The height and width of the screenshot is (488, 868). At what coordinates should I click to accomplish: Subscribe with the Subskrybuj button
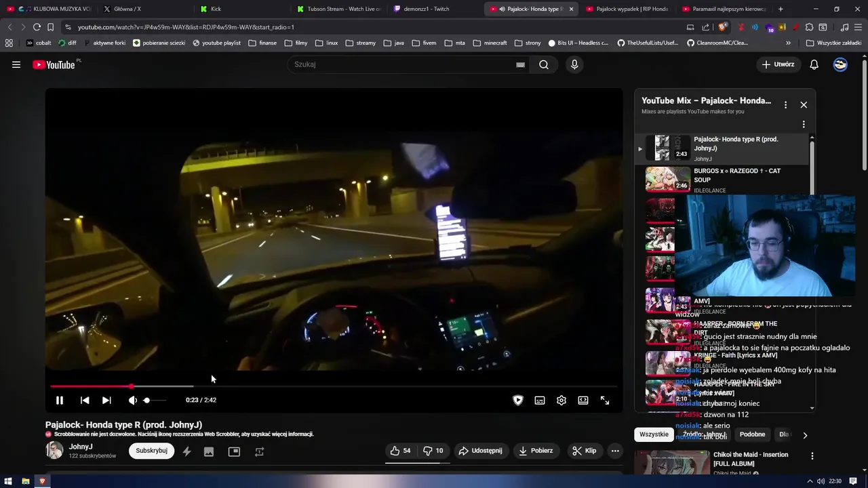151,451
